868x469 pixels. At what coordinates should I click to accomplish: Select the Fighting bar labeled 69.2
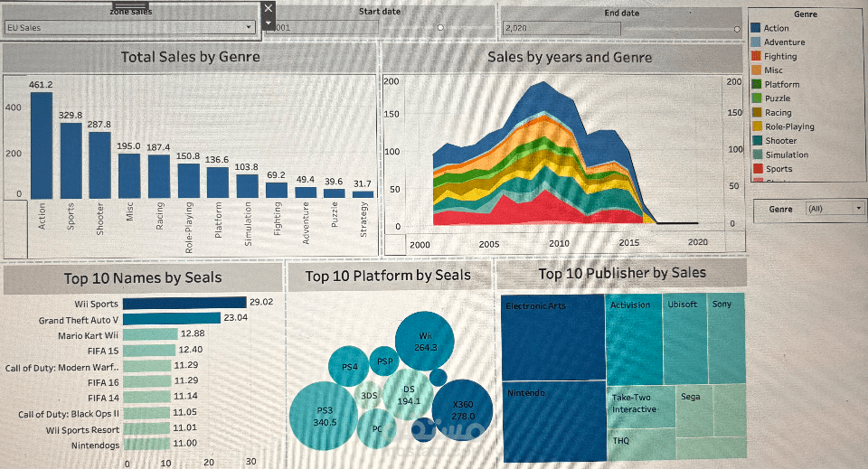277,191
